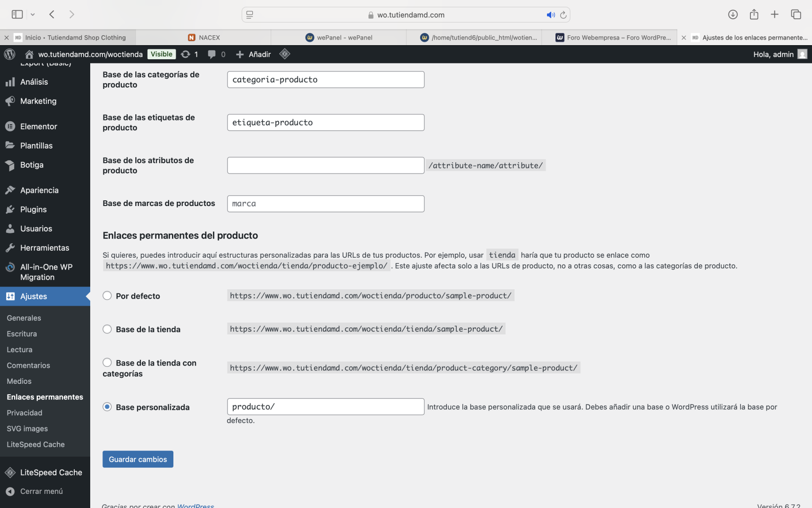Go to Medios settings

(x=19, y=381)
